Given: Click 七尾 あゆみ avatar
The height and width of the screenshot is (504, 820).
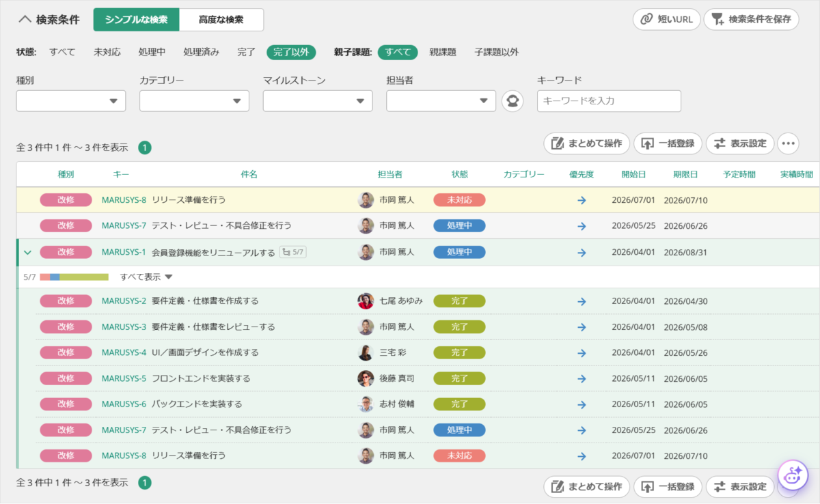Looking at the screenshot, I should tap(366, 300).
